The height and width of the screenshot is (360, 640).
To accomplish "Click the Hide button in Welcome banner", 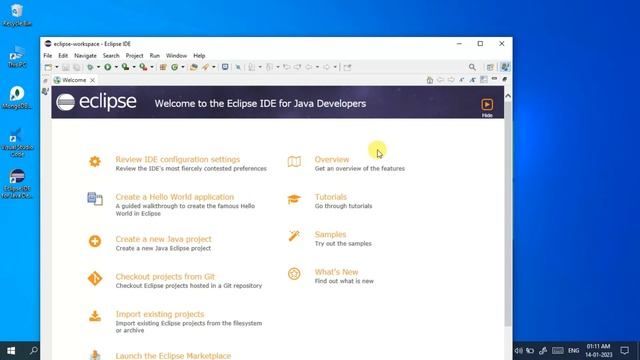I will (487, 107).
